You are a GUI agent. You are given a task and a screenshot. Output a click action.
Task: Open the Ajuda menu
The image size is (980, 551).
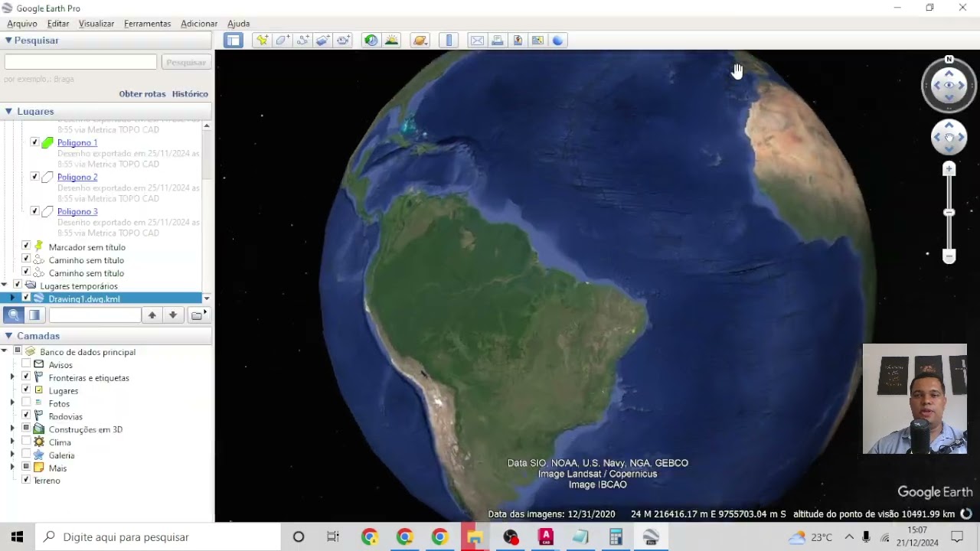(x=239, y=24)
